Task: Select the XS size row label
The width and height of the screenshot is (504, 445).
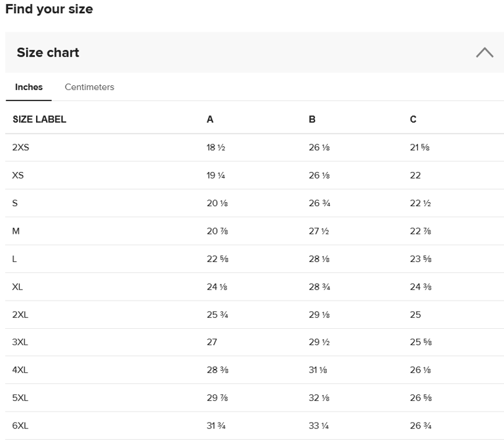Action: 18,175
